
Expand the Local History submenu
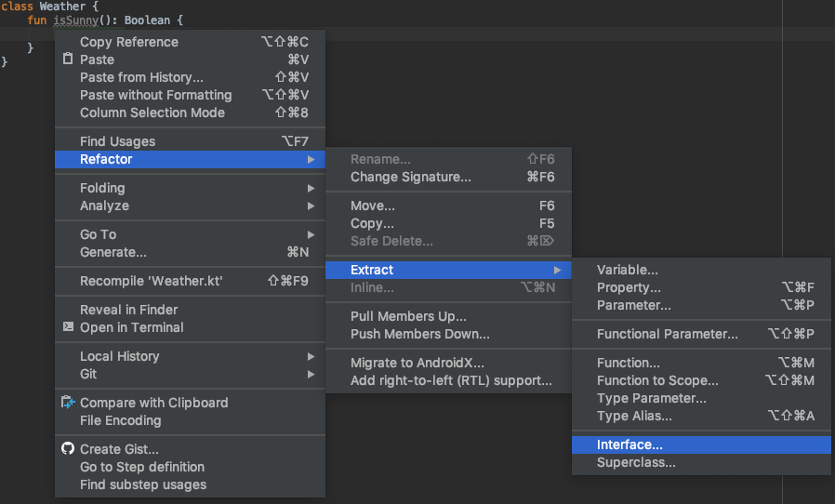pos(120,356)
